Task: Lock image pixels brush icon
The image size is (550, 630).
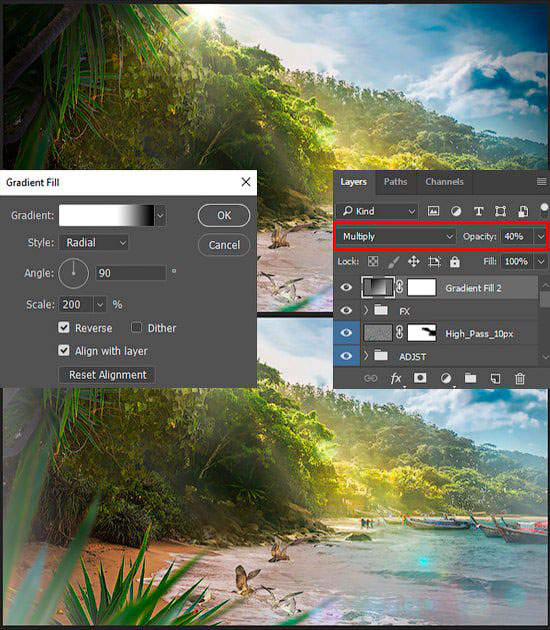Action: pos(393,262)
